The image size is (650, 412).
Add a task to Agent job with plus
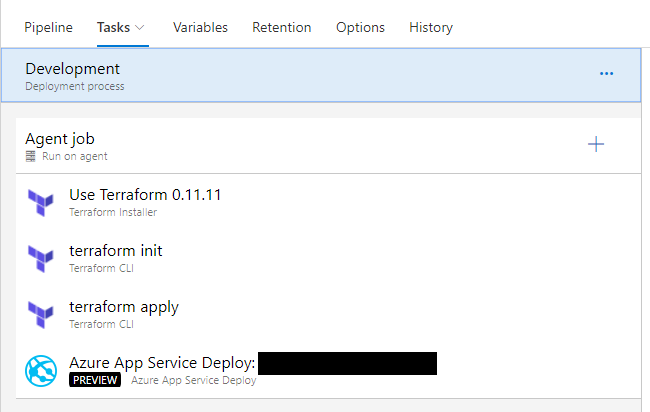596,144
